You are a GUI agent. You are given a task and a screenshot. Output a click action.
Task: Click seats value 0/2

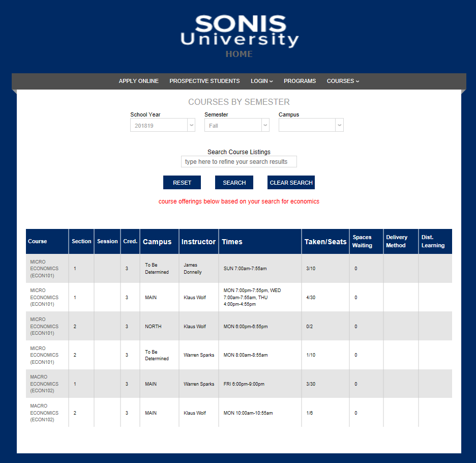tap(309, 327)
